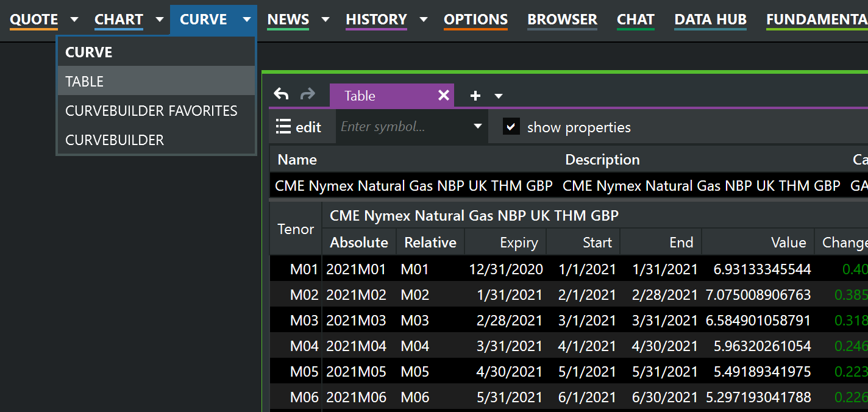Sort by the Name column header

[x=297, y=160]
